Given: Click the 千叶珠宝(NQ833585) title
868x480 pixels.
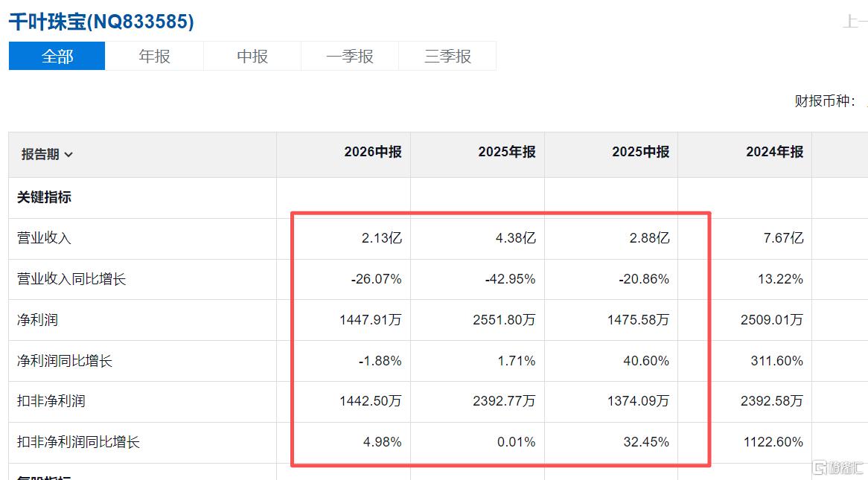Looking at the screenshot, I should click(101, 22).
